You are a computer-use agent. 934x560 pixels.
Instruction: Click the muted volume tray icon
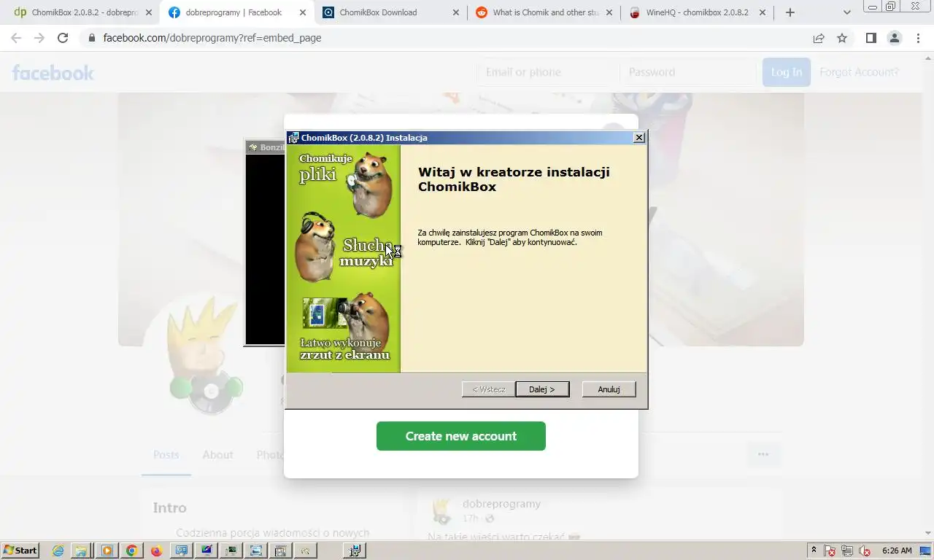tap(865, 551)
